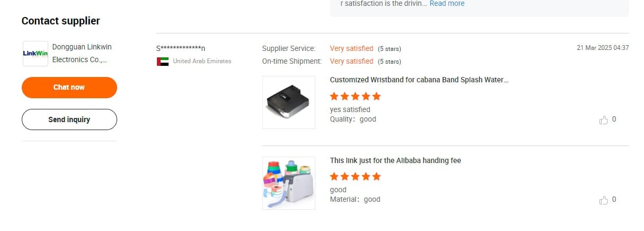This screenshot has height=231, width=644.
Task: Click the Send inquiry button
Action: 69,119
